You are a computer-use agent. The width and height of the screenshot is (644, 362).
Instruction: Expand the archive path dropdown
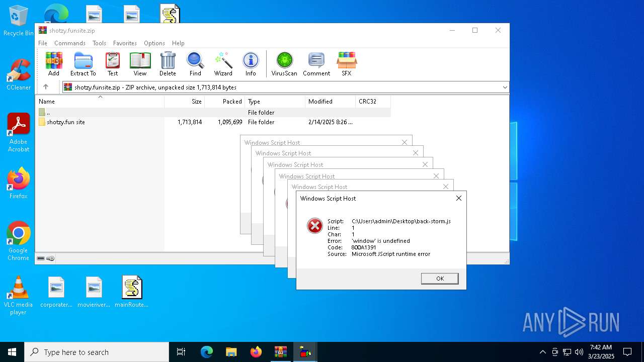[x=505, y=87]
